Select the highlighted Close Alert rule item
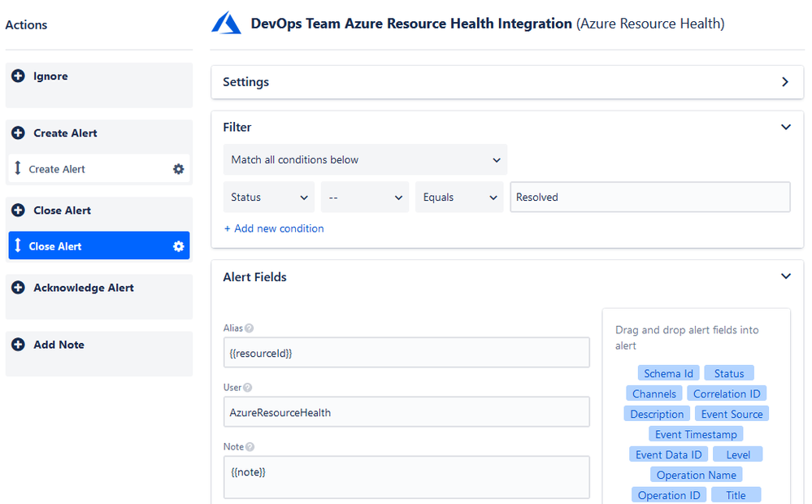This screenshot has width=812, height=504. 99,245
